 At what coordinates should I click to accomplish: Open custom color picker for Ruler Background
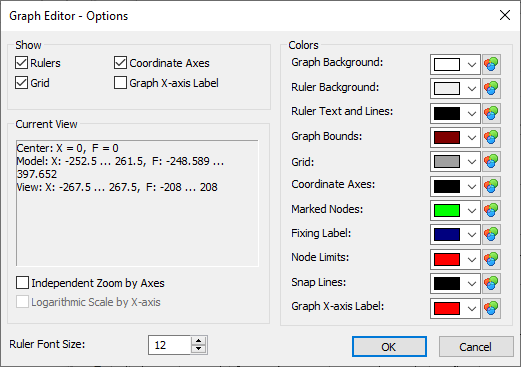[491, 89]
